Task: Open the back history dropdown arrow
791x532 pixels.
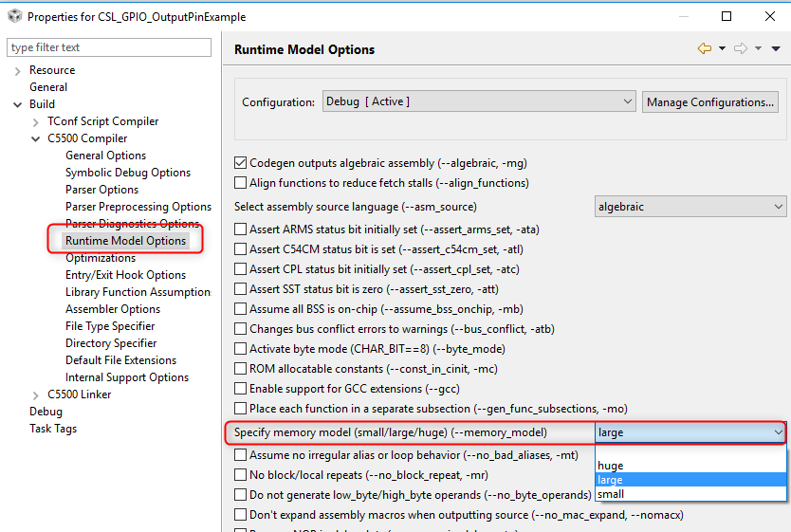Action: point(722,48)
